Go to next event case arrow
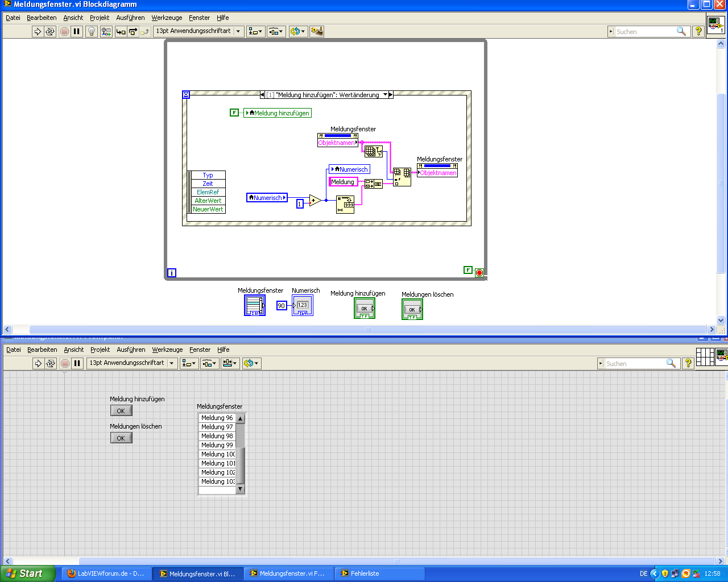The height and width of the screenshot is (582, 728). pyautogui.click(x=391, y=95)
